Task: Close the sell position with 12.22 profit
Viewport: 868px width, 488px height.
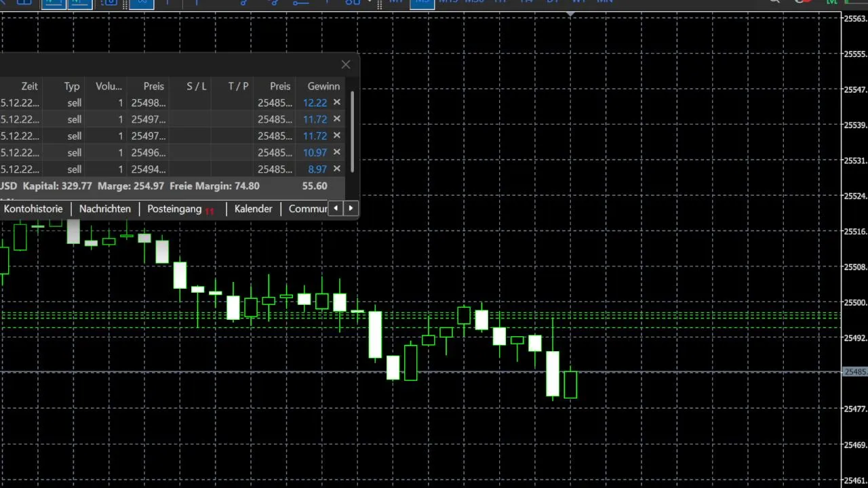Action: pyautogui.click(x=336, y=102)
